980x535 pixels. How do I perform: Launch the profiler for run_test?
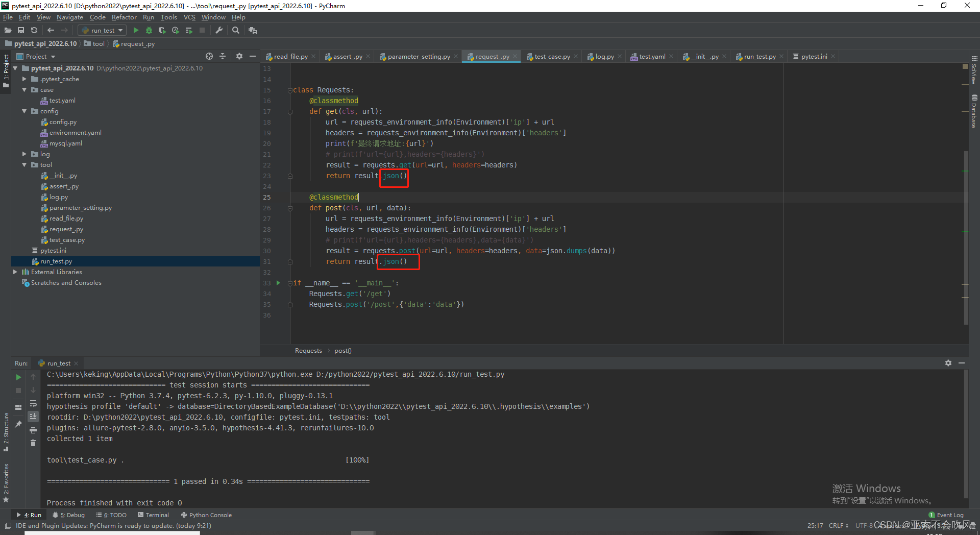pos(176,31)
